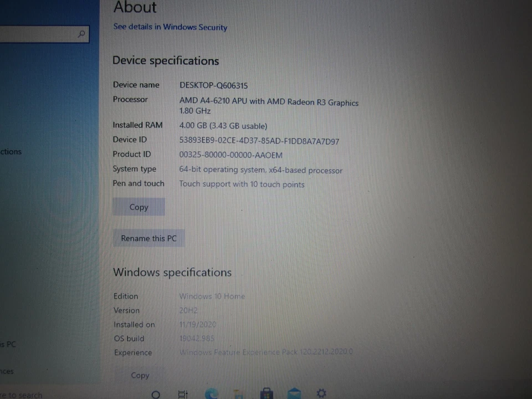The image size is (532, 399).
Task: Click the Device ID value 53893EB9-02CE
Action: (259, 141)
